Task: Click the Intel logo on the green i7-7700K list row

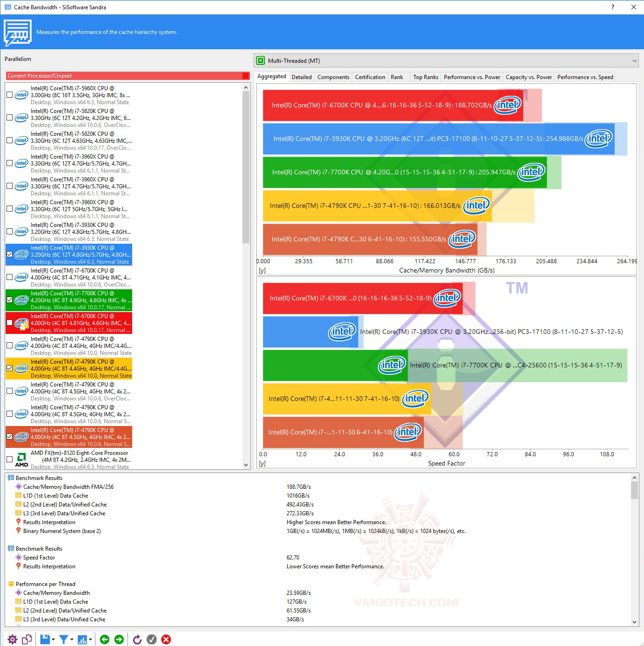Action: [21, 300]
